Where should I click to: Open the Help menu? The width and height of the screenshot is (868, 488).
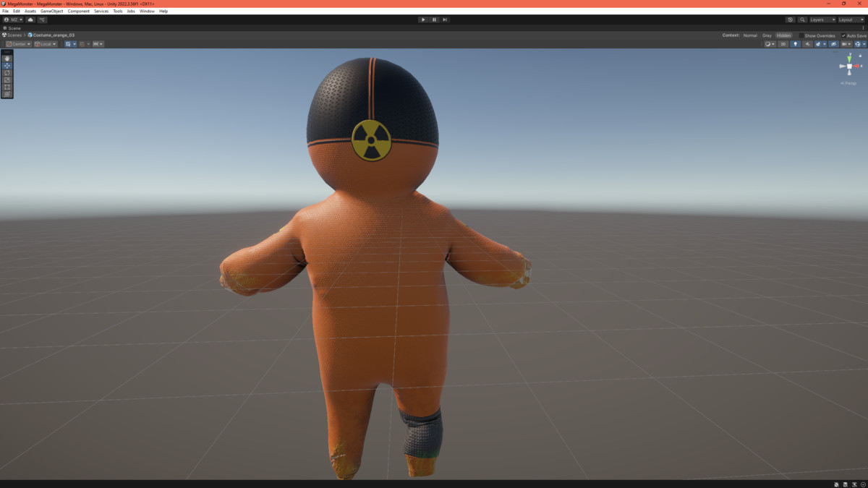pos(163,11)
